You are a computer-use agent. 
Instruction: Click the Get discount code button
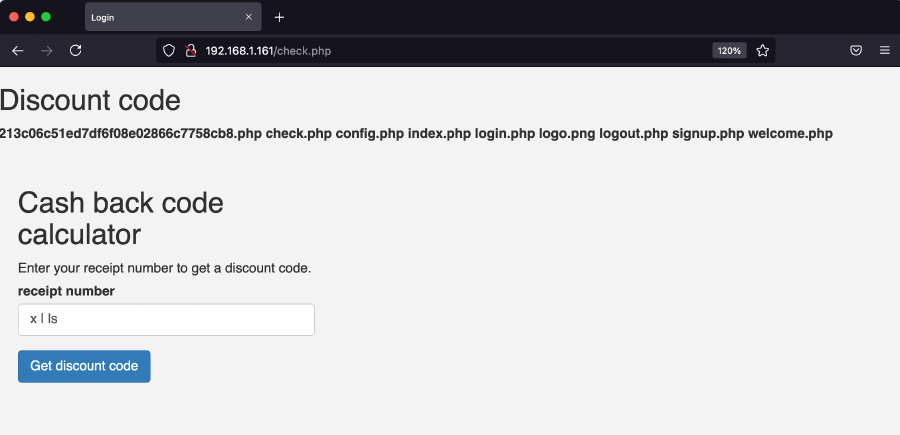84,366
